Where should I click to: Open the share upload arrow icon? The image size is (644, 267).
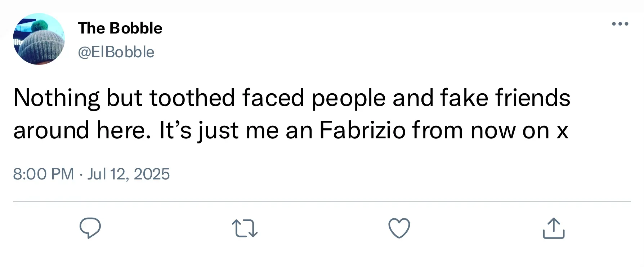[554, 228]
